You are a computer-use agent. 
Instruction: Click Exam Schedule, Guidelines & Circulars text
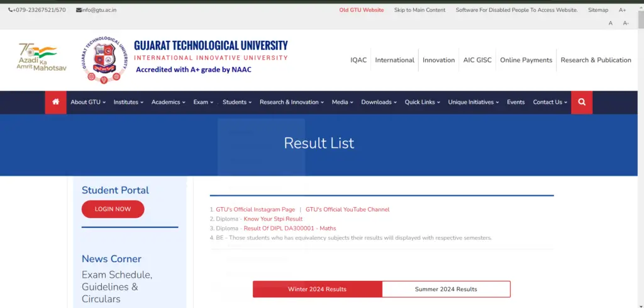pyautogui.click(x=117, y=287)
